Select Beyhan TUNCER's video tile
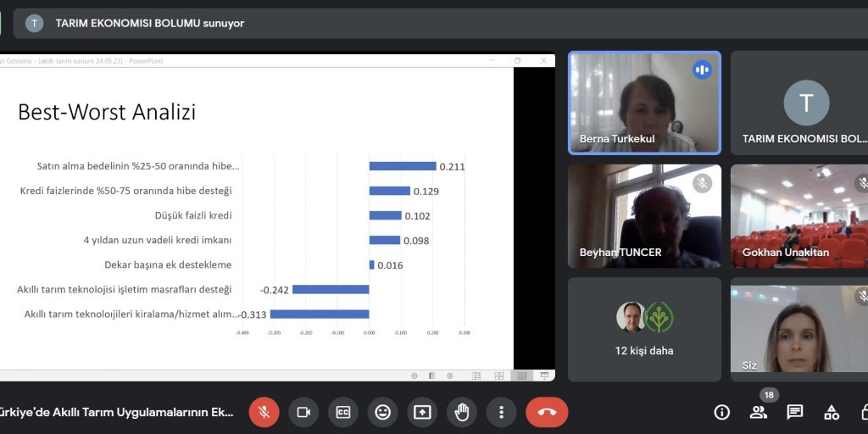The image size is (868, 434). click(644, 216)
